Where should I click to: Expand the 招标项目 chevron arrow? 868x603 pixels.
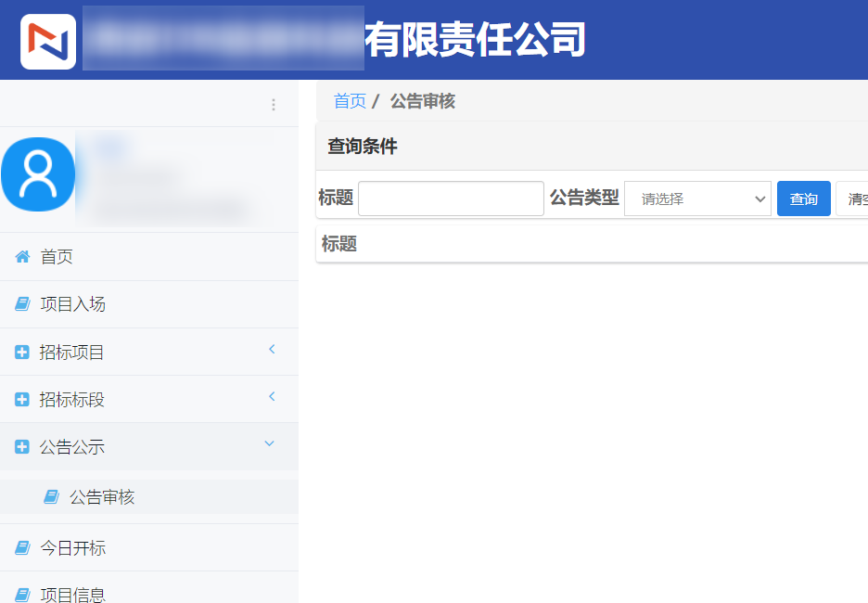pos(272,350)
